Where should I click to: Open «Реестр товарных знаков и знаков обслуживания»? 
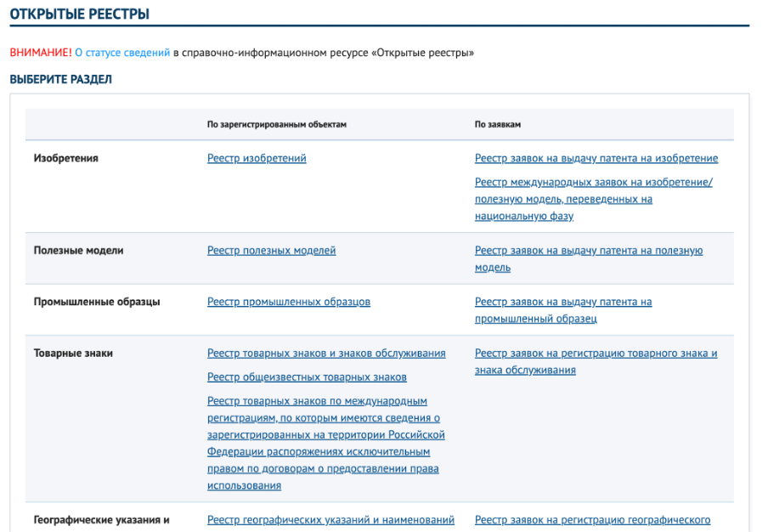pyautogui.click(x=326, y=354)
